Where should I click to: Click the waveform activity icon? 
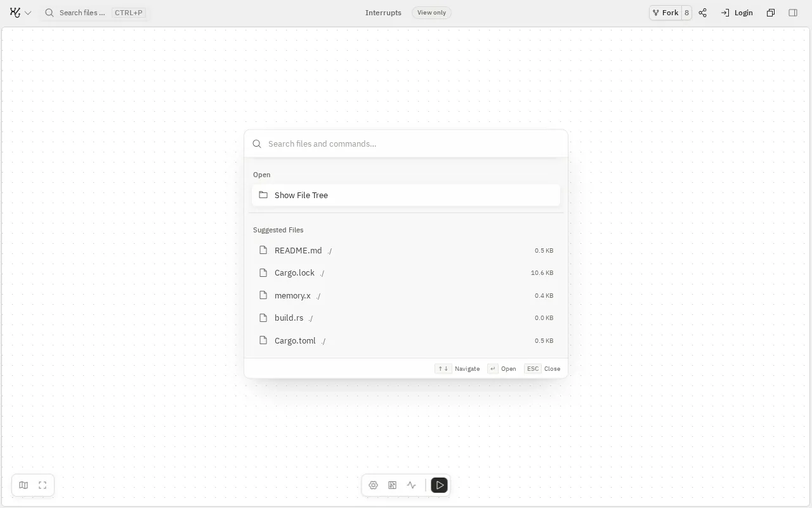(411, 485)
